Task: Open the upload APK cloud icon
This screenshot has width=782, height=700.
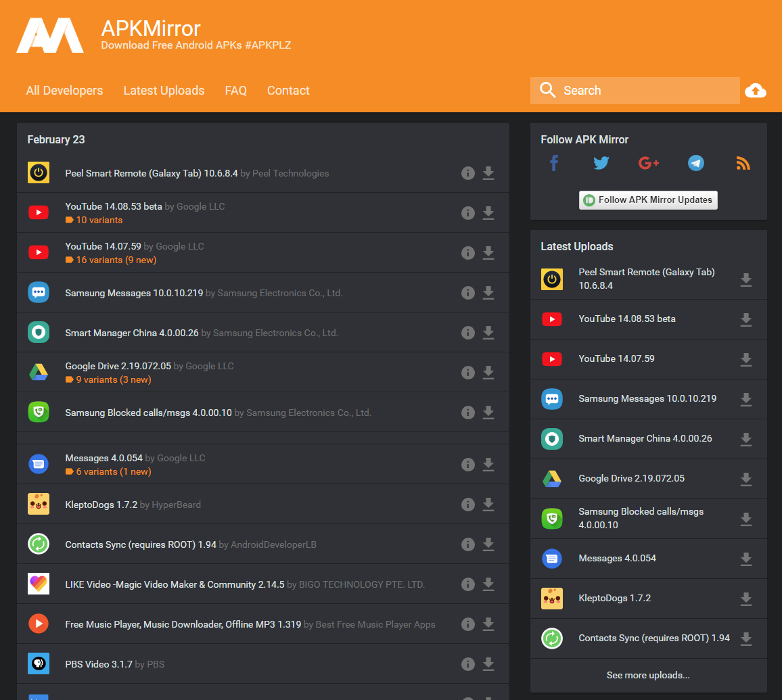Action: (756, 91)
